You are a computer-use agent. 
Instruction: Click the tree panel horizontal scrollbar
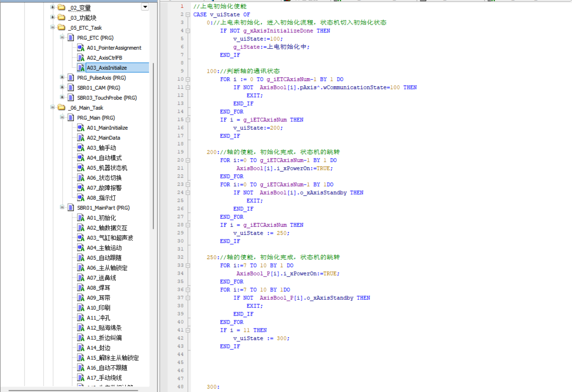(x=73, y=390)
